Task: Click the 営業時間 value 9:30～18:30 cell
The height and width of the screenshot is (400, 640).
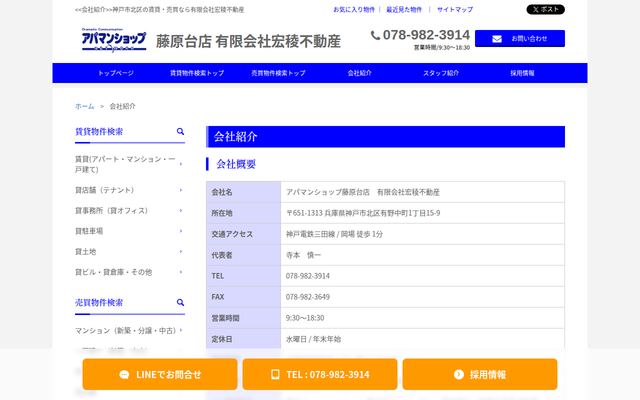Action: pos(422,318)
